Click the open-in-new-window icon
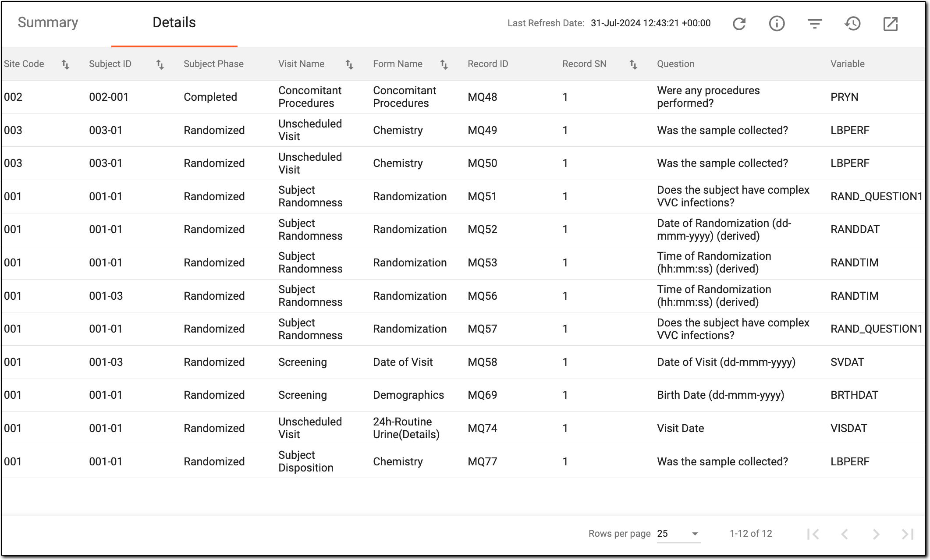Screen dimensions: 930x560 pyautogui.click(x=890, y=24)
